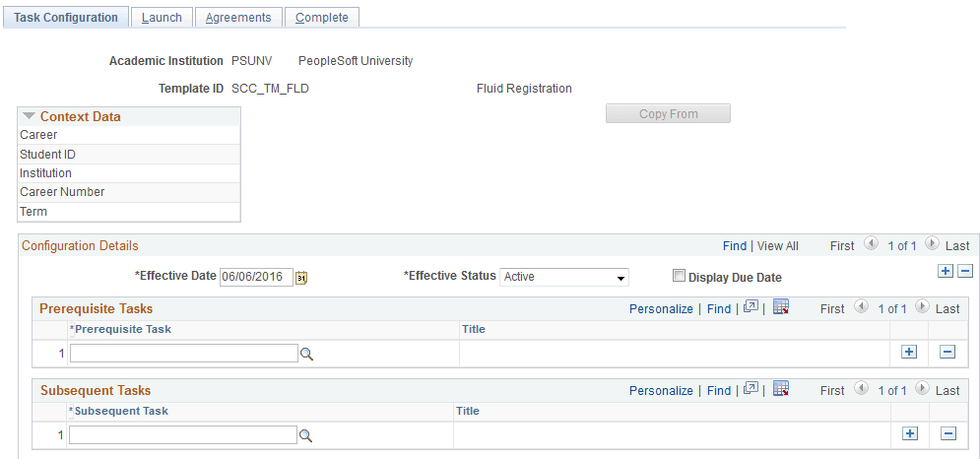This screenshot has width=980, height=459.
Task: Click First in Configuration Details navigation
Action: (842, 246)
